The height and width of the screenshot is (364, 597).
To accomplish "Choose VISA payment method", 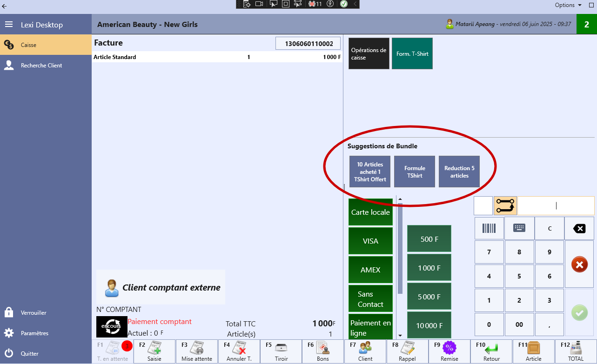I will [370, 241].
